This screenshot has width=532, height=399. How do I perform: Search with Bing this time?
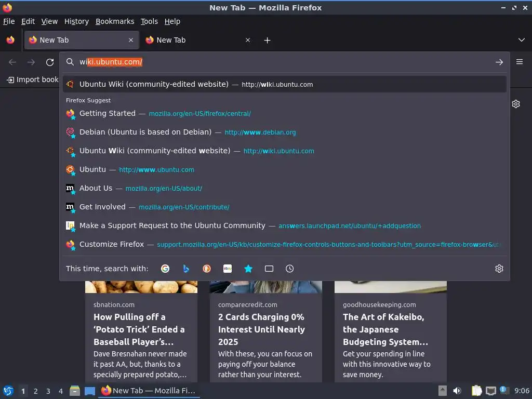tap(186, 269)
